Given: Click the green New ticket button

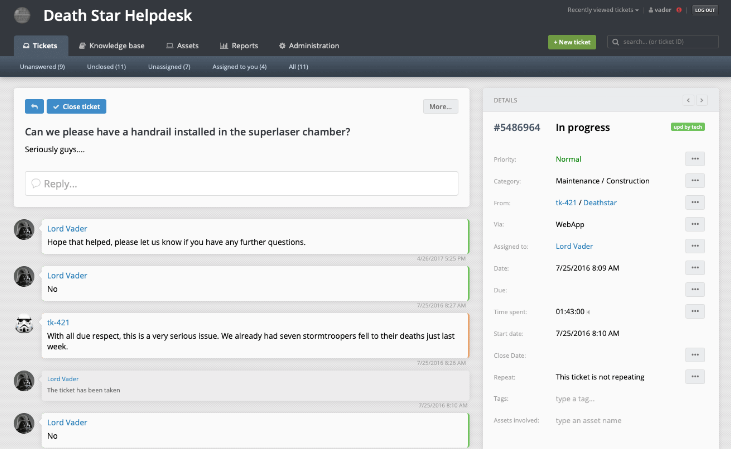Looking at the screenshot, I should (x=572, y=42).
